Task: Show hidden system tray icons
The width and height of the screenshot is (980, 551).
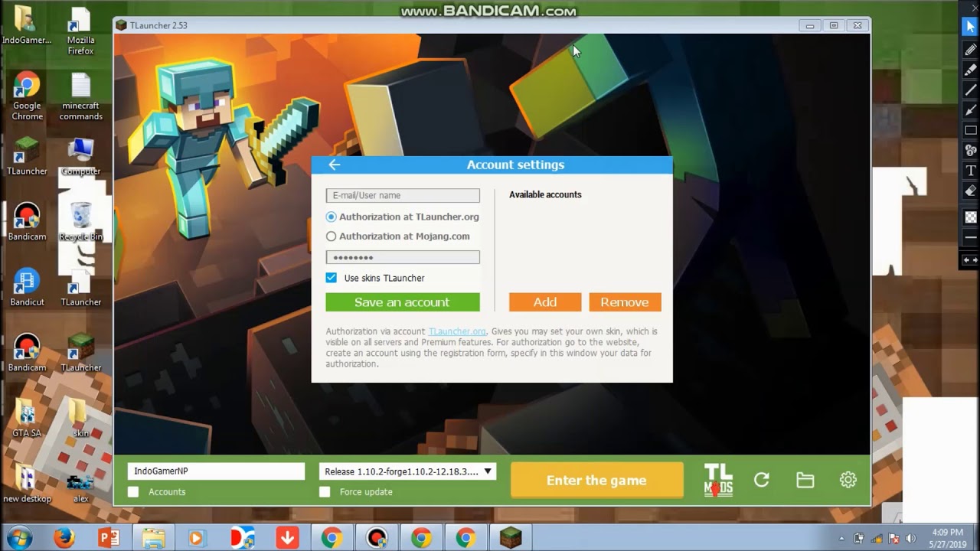Action: pyautogui.click(x=841, y=538)
